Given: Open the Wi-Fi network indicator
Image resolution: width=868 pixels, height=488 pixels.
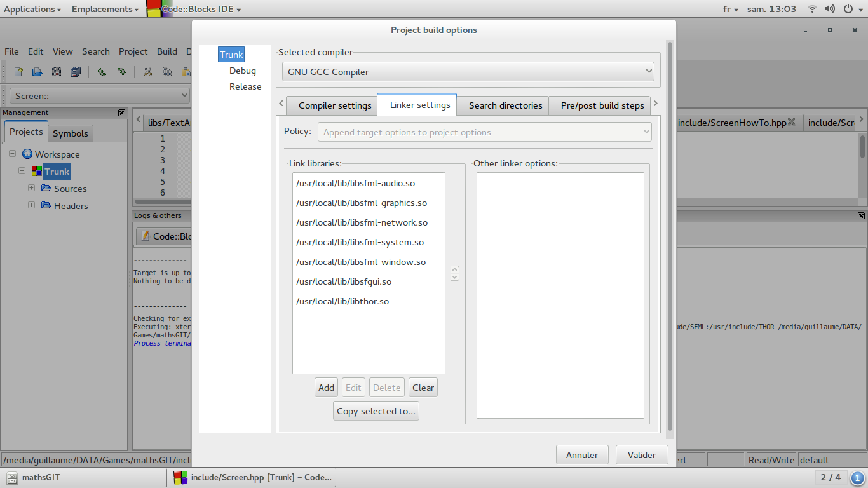Looking at the screenshot, I should [812, 9].
